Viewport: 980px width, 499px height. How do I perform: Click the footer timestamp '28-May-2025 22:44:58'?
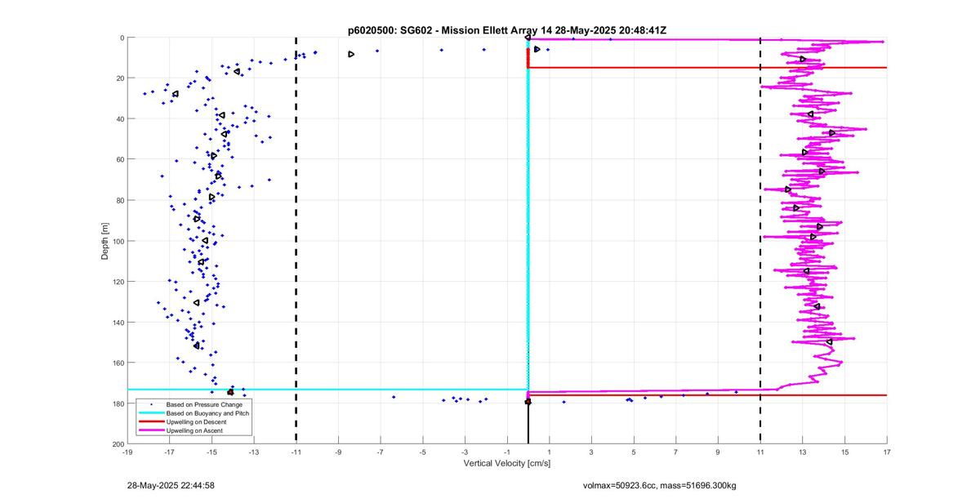(171, 485)
